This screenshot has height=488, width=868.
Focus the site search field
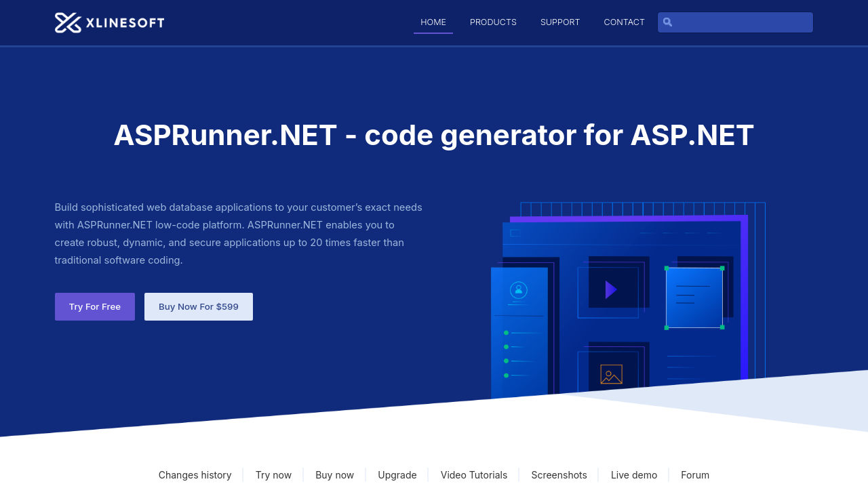click(x=743, y=22)
